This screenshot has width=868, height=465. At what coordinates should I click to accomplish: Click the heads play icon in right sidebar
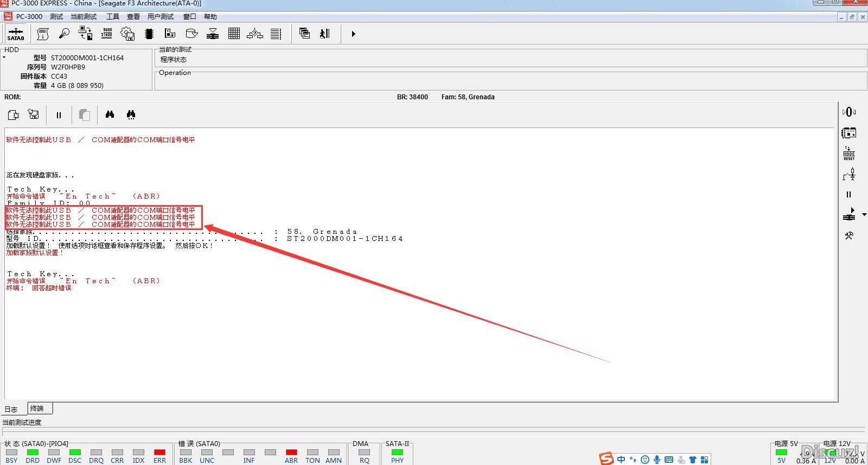[849, 214]
